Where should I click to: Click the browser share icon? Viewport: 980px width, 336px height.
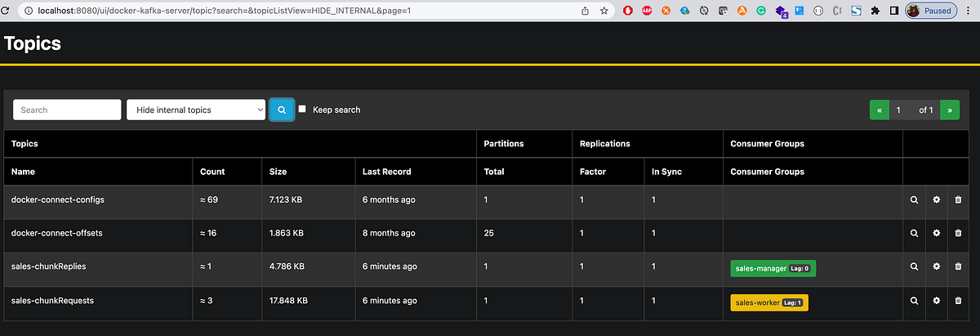click(586, 11)
